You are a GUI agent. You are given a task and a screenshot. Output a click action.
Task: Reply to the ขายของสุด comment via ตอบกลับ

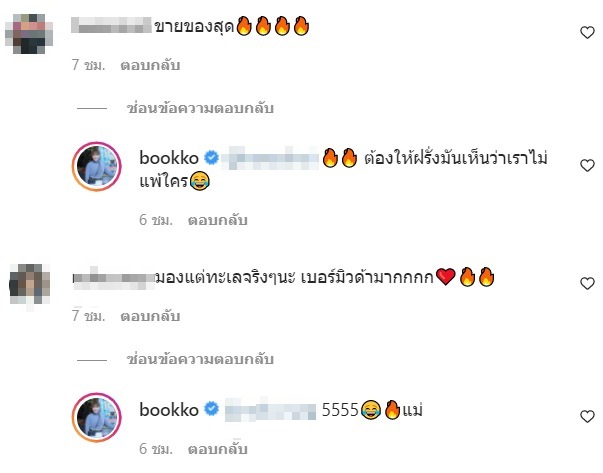tap(150, 65)
